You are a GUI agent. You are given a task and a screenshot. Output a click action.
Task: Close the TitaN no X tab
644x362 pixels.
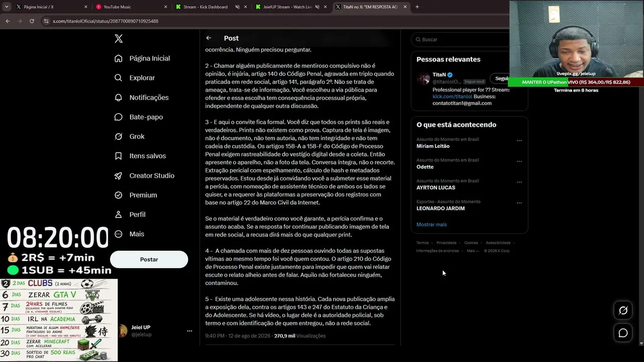point(404,7)
